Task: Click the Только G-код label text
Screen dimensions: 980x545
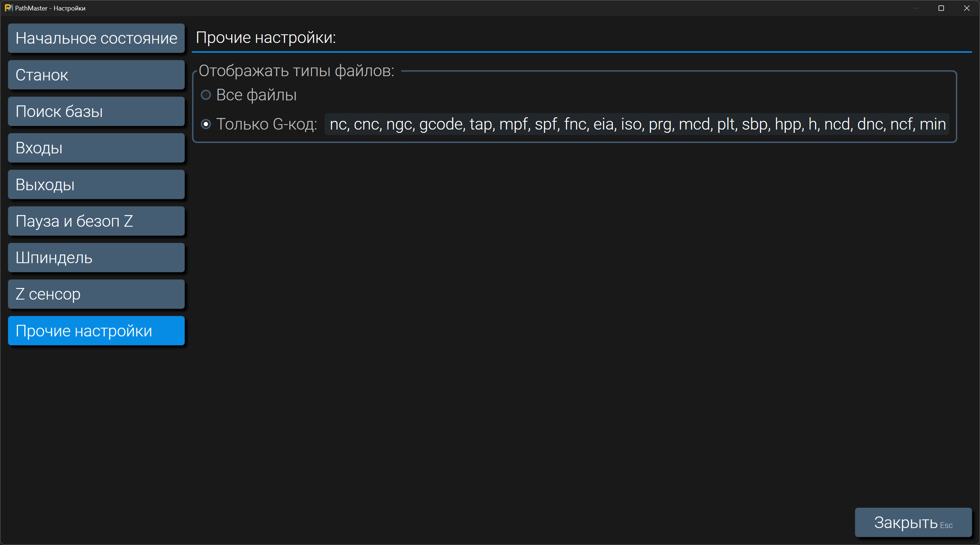Action: (266, 124)
